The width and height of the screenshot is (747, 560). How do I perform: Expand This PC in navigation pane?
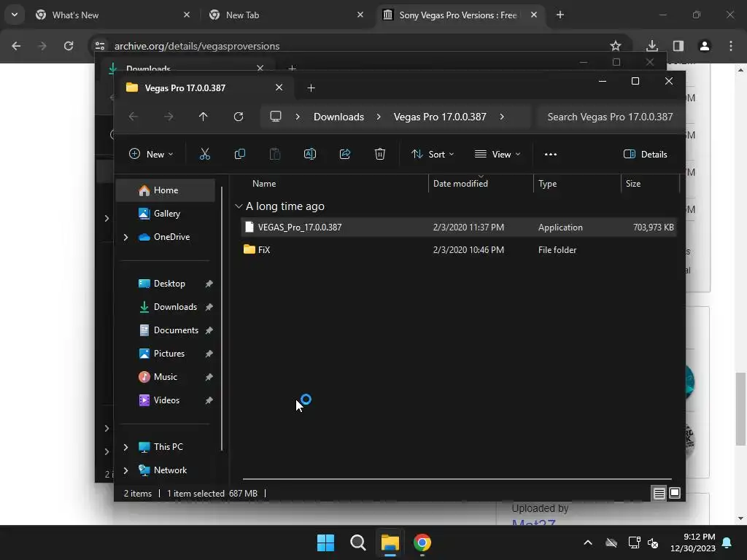(x=125, y=447)
